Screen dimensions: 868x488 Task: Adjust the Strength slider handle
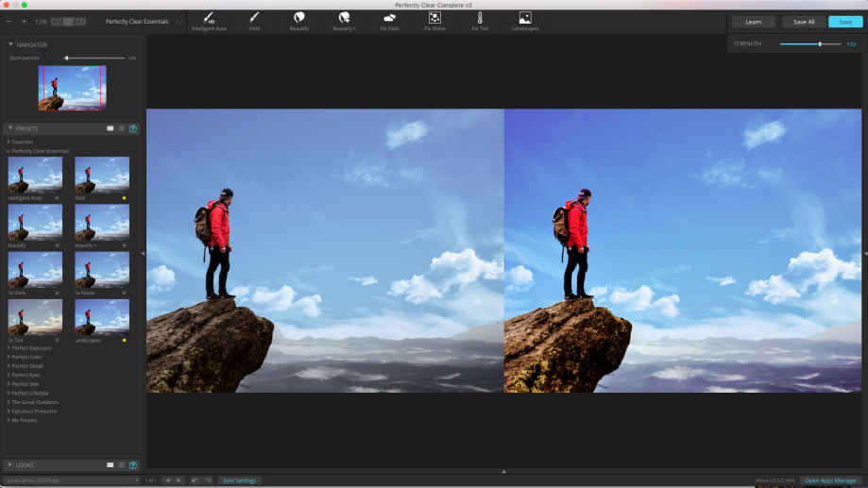coord(819,44)
